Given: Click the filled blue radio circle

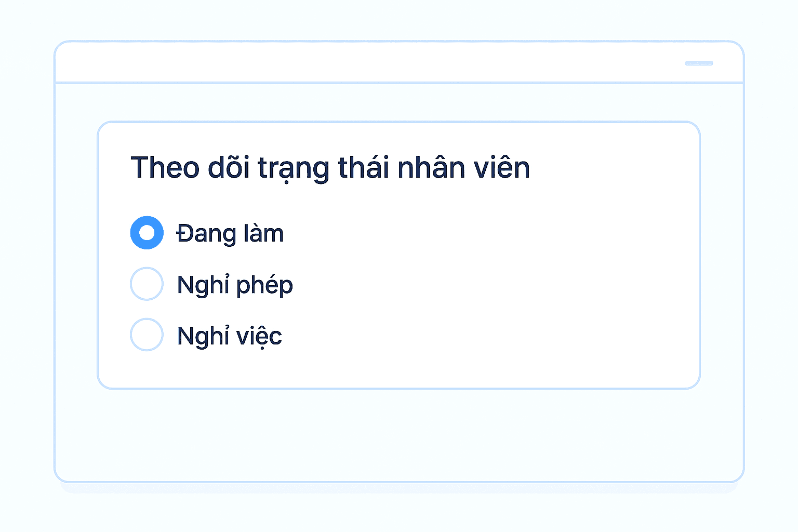Looking at the screenshot, I should tap(147, 233).
